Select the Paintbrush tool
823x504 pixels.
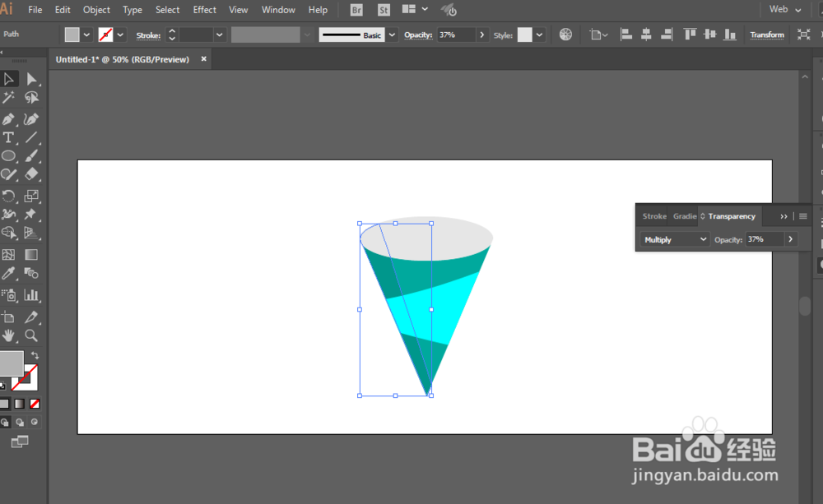31,155
